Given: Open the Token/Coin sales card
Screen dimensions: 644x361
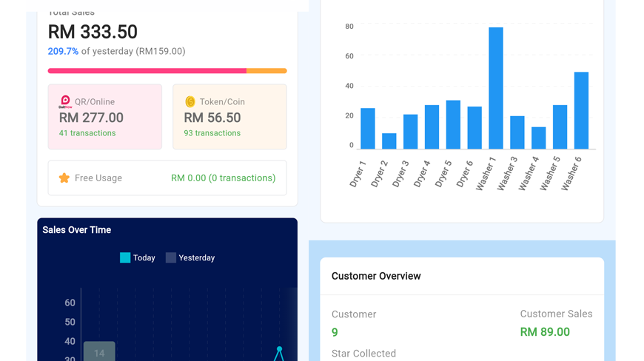Looking at the screenshot, I should (x=229, y=117).
